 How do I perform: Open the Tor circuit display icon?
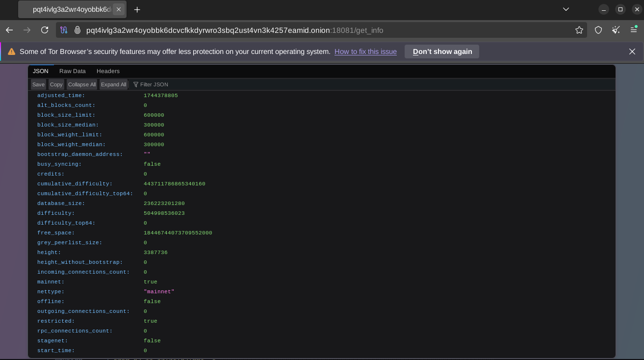pyautogui.click(x=64, y=30)
